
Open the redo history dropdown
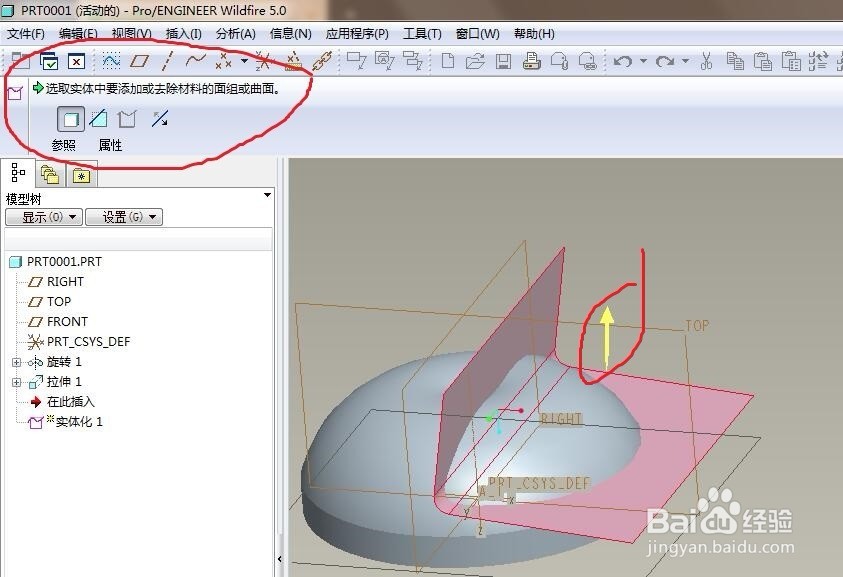(x=685, y=61)
